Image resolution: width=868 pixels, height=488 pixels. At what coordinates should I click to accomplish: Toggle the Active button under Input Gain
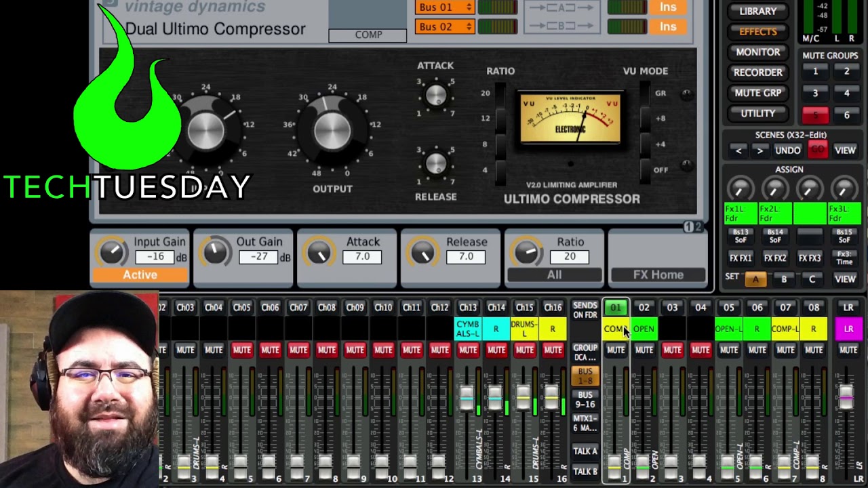pos(140,275)
